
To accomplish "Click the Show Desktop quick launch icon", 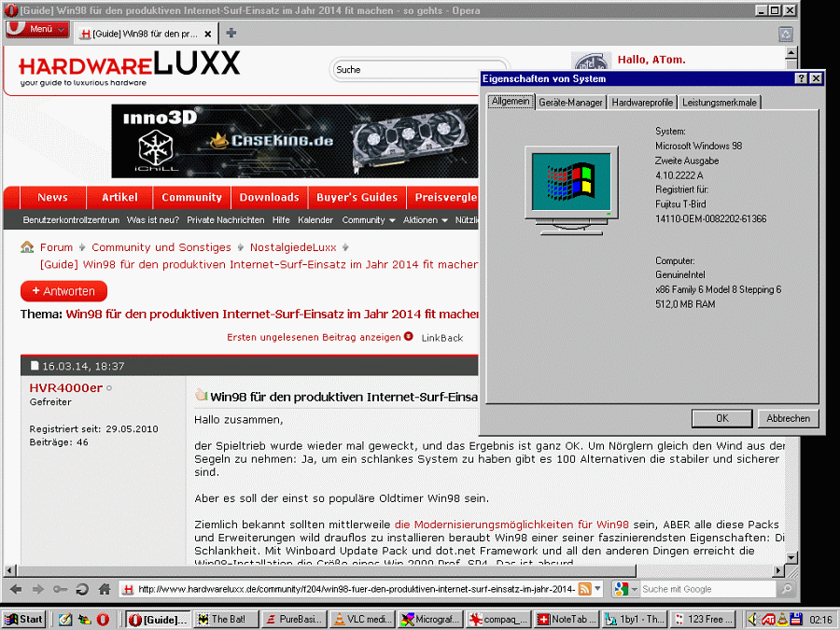I will 64,620.
